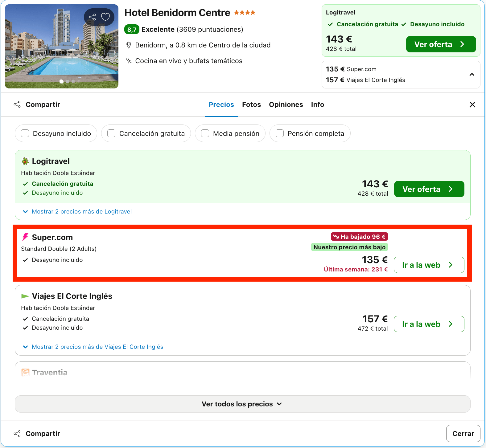This screenshot has width=486, height=448.
Task: Click the share icon on hotel photo
Action: 92,17
